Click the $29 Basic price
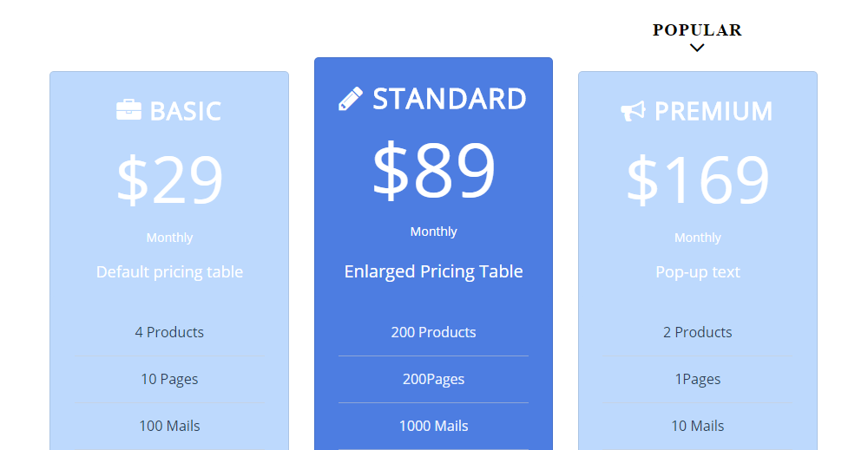Viewport: 868px width, 450px height. click(170, 179)
